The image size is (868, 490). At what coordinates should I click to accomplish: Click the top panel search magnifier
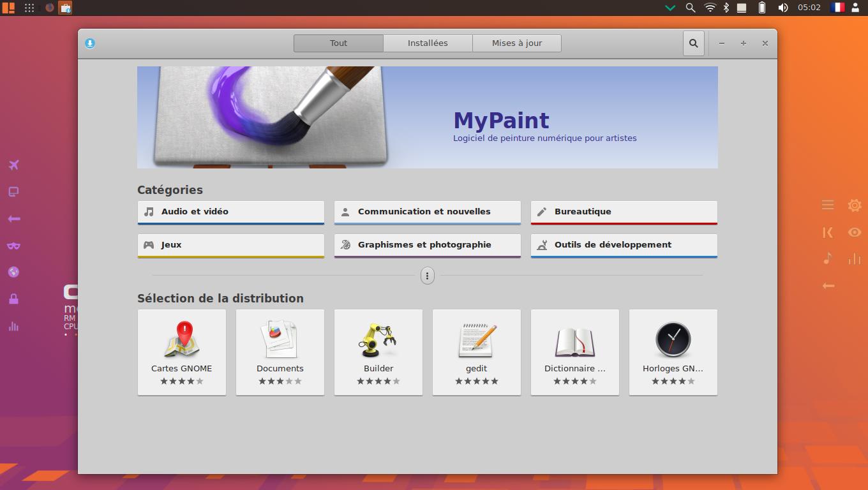[690, 8]
